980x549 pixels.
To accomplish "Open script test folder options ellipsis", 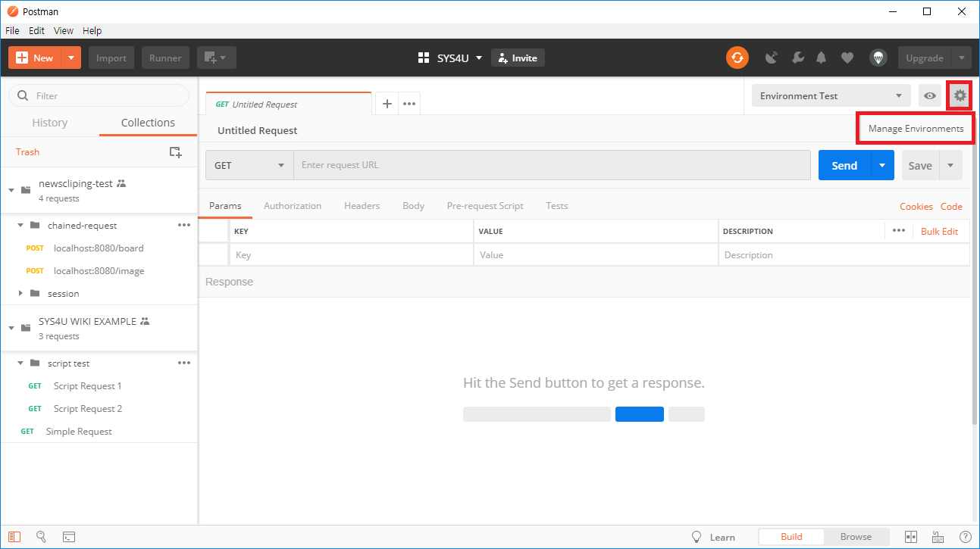I will [x=184, y=363].
